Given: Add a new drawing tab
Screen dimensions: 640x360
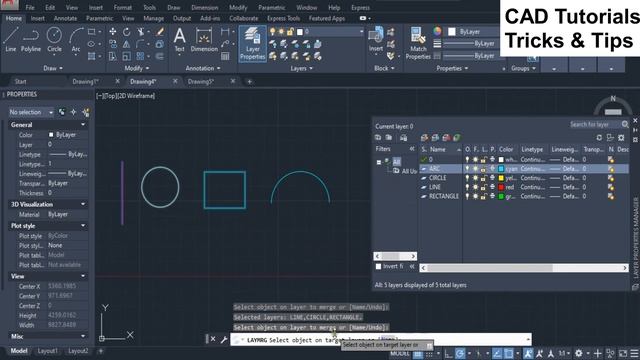Looking at the screenshot, I should tap(249, 82).
